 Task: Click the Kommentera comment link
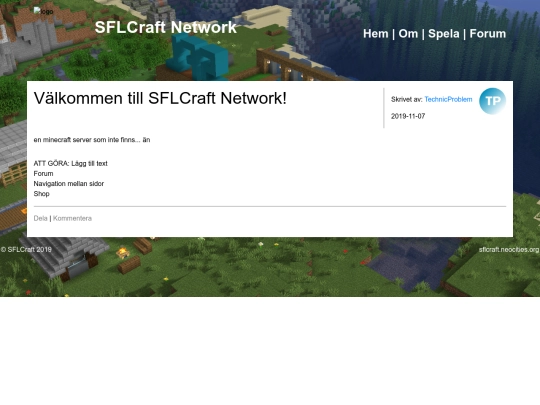(72, 218)
